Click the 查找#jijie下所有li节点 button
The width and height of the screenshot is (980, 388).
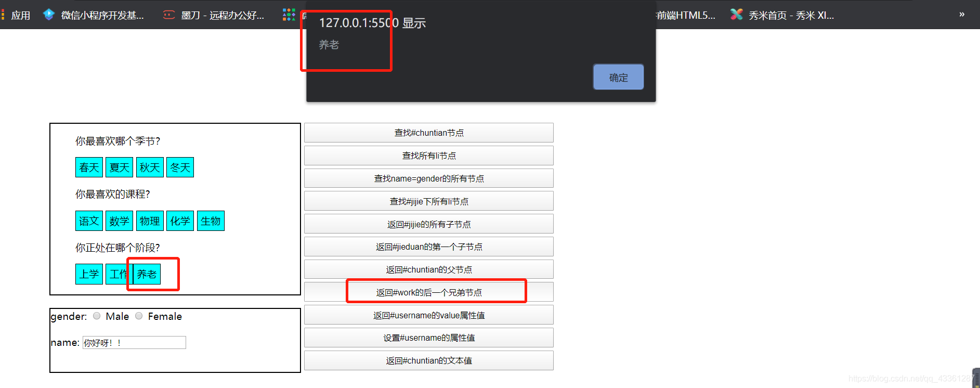point(429,201)
